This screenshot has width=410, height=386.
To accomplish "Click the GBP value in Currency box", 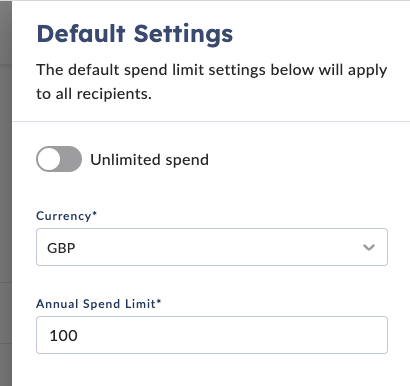I will (61, 248).
